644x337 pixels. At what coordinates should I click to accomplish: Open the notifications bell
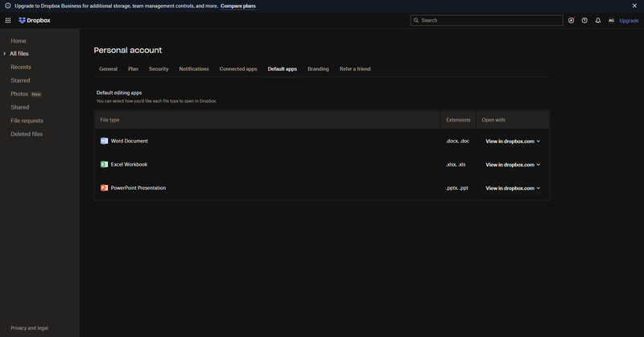598,20
